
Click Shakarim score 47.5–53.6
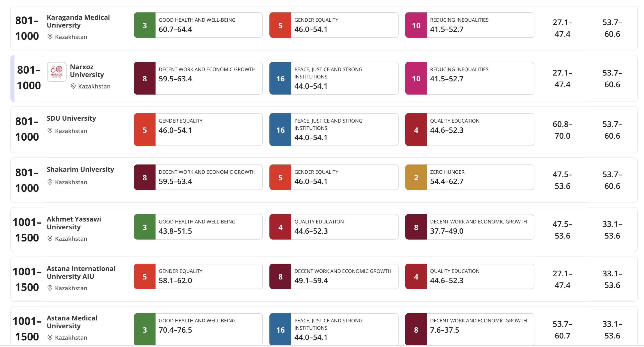point(562,180)
